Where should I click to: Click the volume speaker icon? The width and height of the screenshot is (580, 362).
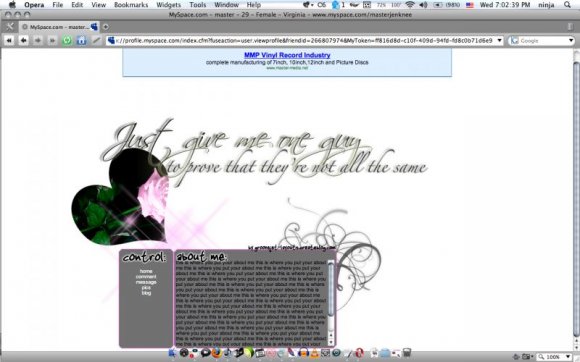[x=424, y=5]
